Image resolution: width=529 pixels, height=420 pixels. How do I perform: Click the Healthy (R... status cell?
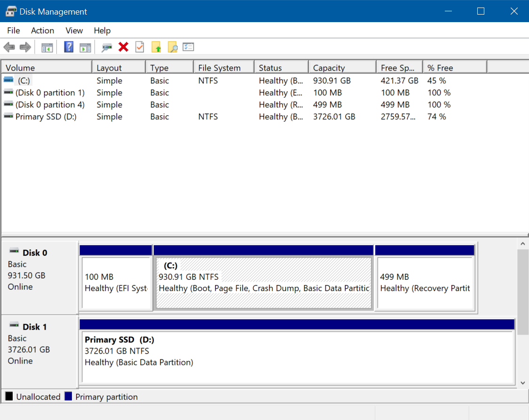tap(281, 104)
